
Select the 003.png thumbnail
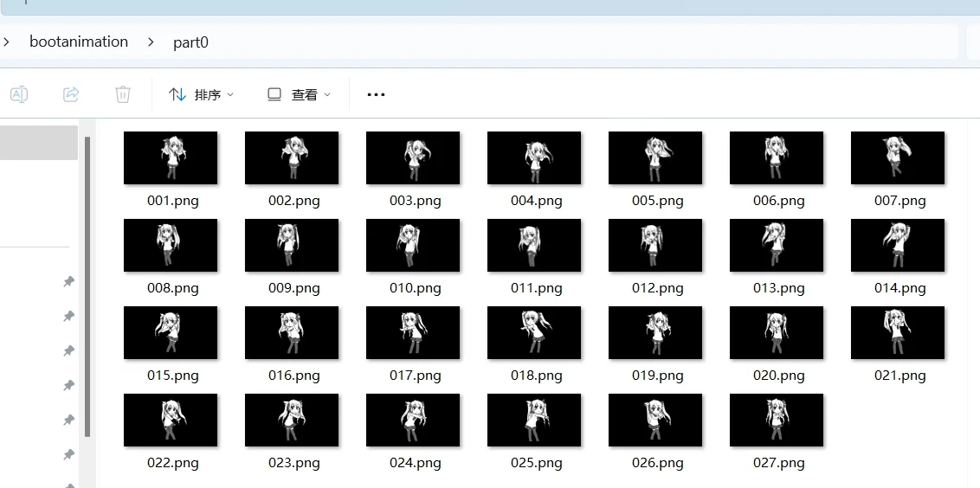(x=413, y=157)
